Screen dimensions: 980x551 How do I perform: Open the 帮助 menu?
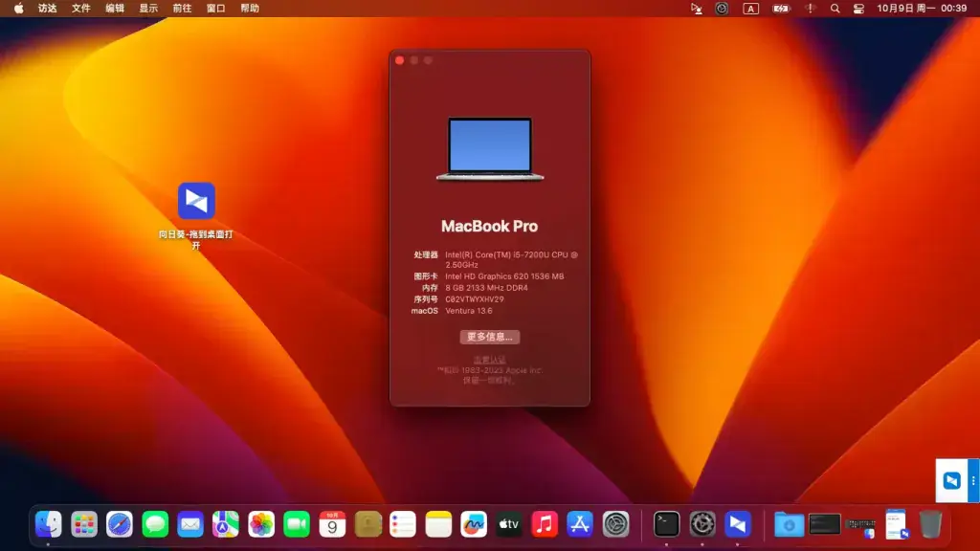(x=250, y=8)
